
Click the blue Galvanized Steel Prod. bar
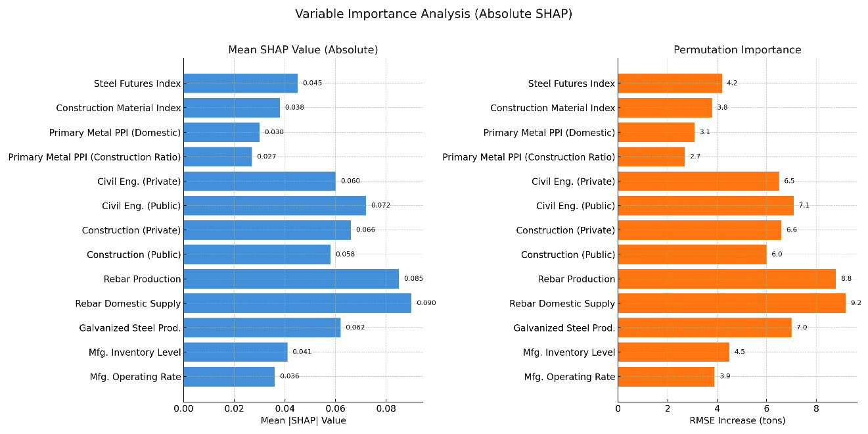click(x=262, y=327)
